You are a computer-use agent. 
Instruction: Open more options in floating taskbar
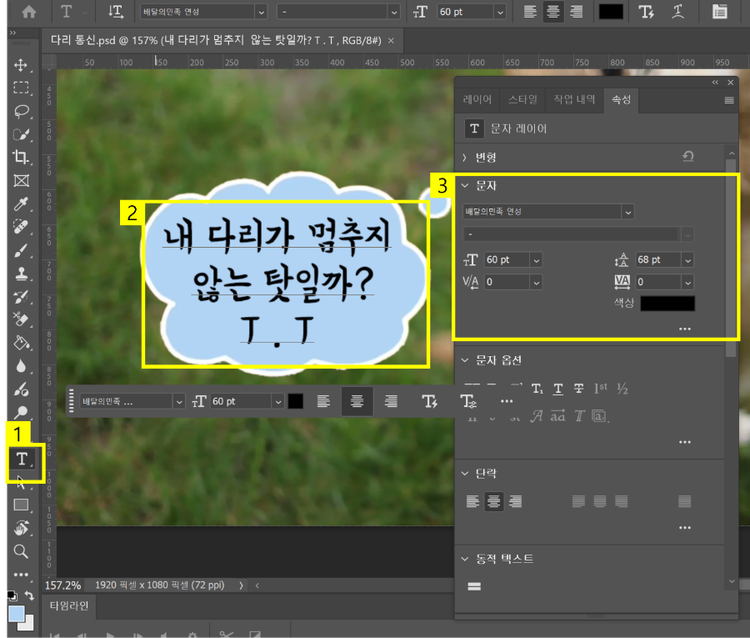coord(507,401)
